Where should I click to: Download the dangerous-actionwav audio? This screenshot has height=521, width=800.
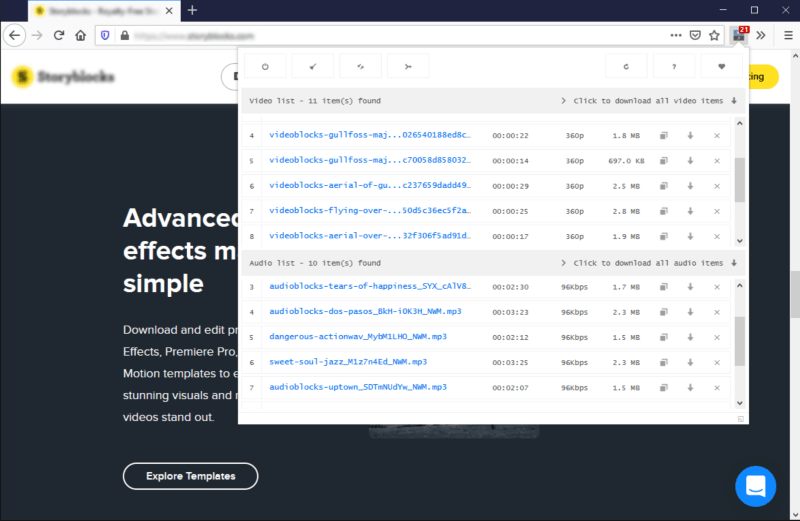(690, 337)
